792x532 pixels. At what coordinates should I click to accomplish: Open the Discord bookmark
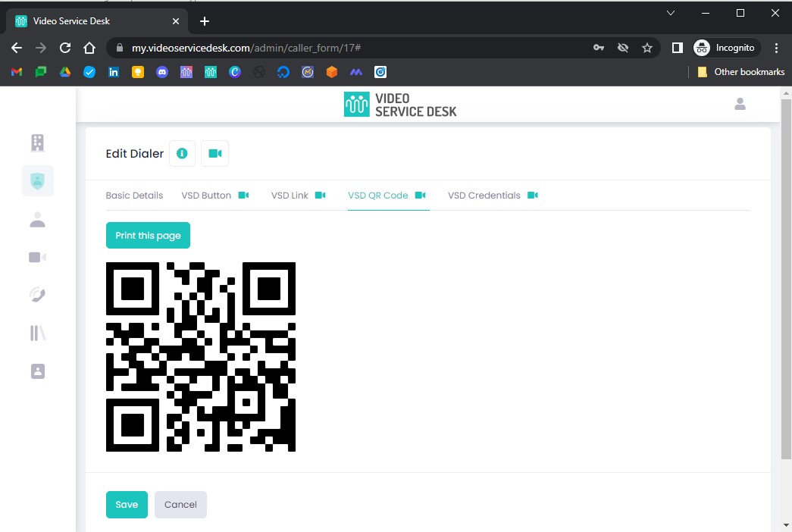click(x=162, y=72)
